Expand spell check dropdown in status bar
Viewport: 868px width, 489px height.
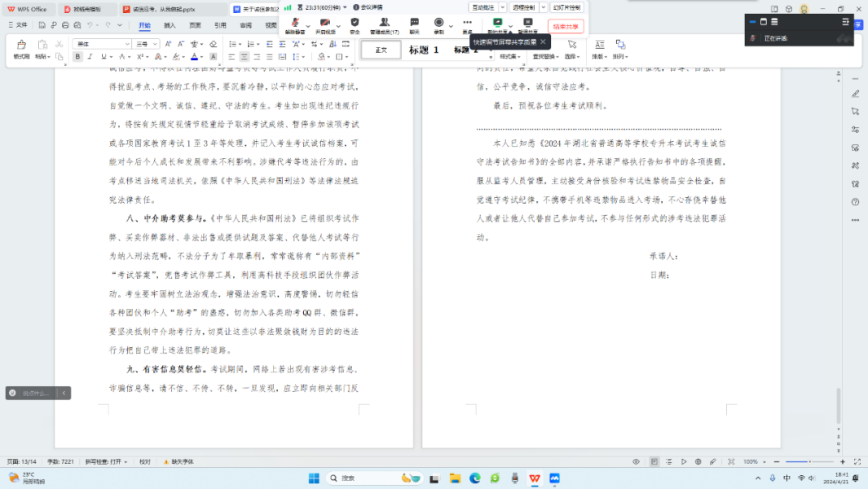(126, 461)
